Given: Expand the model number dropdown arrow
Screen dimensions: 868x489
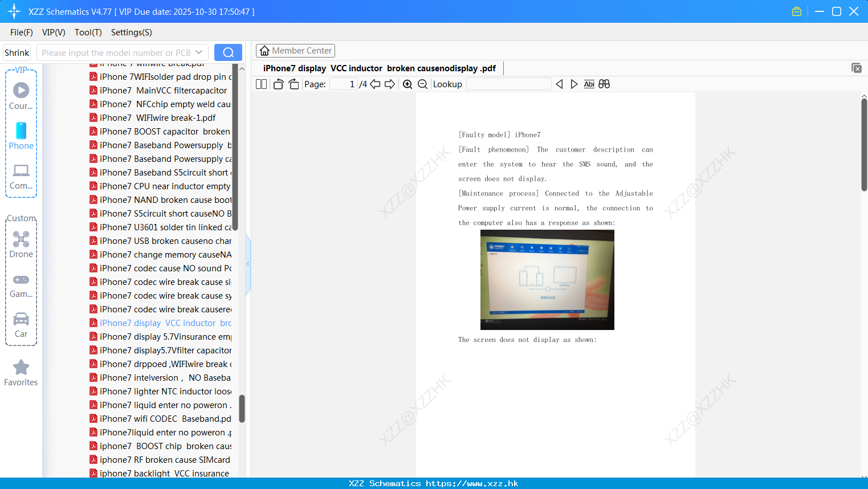Looking at the screenshot, I should [199, 52].
